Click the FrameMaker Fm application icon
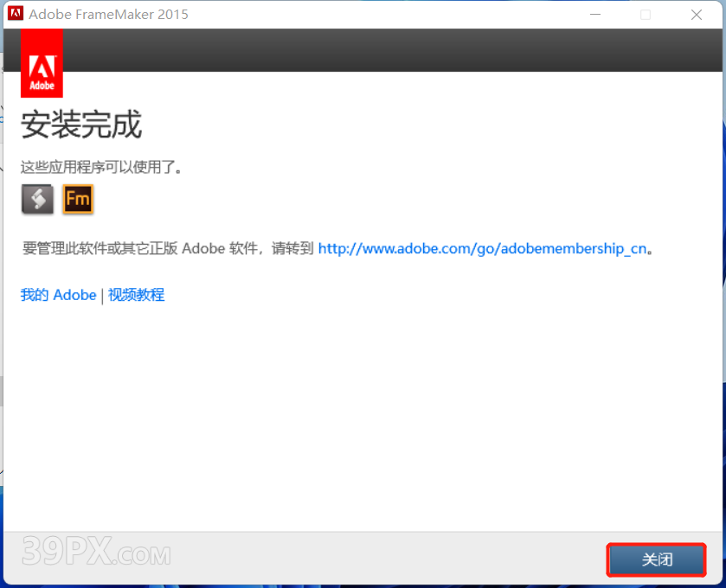 pyautogui.click(x=78, y=199)
